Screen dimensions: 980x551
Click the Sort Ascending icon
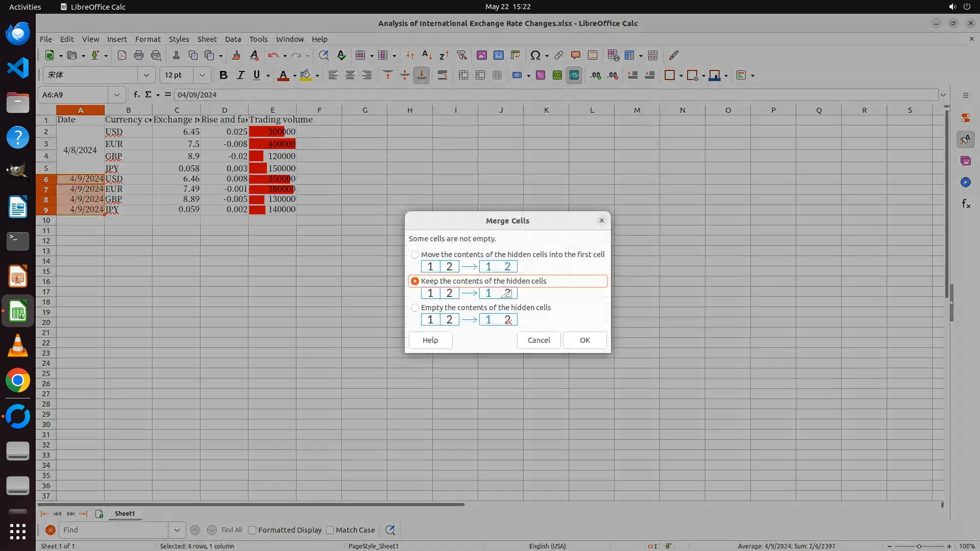click(427, 56)
